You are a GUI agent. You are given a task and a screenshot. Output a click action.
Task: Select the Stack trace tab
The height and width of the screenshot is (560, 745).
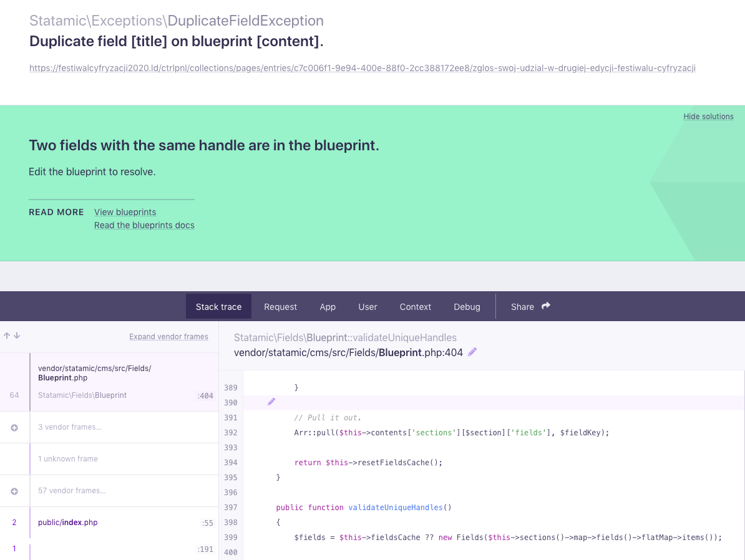tap(218, 306)
